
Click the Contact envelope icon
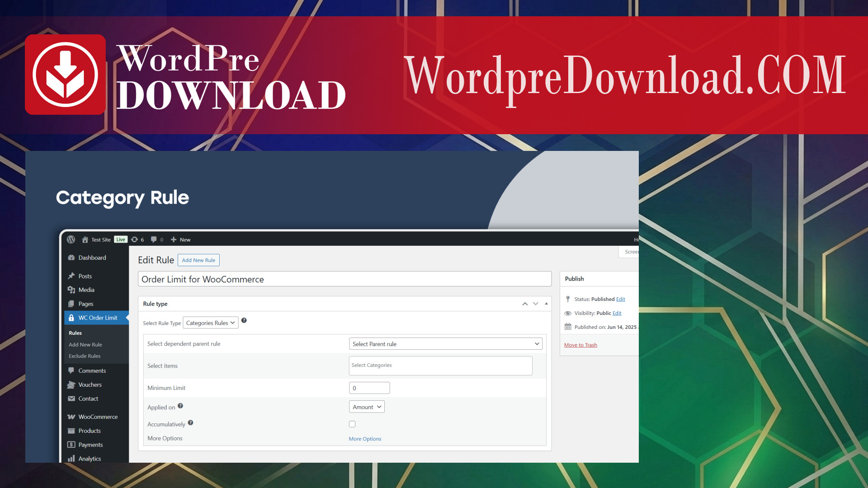tap(71, 399)
